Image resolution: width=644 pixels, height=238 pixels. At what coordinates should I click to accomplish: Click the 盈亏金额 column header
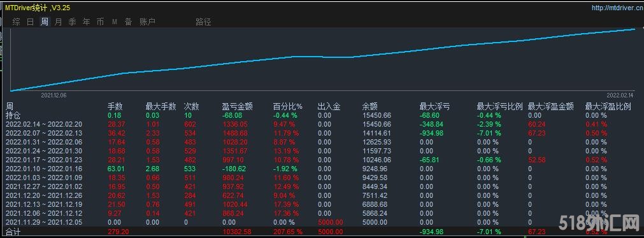coord(238,107)
